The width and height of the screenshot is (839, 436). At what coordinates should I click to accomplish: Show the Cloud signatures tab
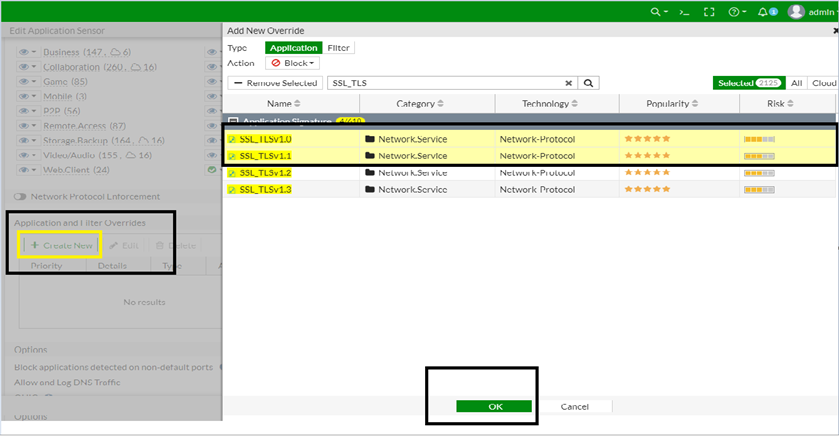coord(824,84)
